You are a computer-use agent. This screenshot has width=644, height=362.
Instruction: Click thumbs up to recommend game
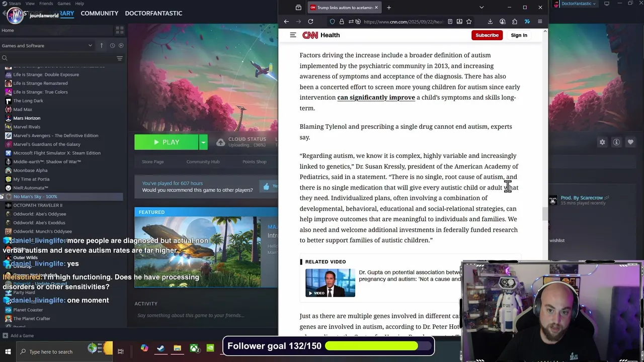coord(266,187)
